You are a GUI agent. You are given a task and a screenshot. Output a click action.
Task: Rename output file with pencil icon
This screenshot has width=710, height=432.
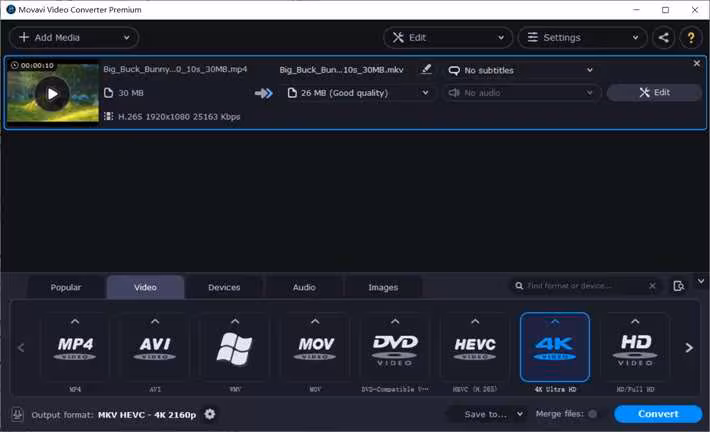[426, 69]
